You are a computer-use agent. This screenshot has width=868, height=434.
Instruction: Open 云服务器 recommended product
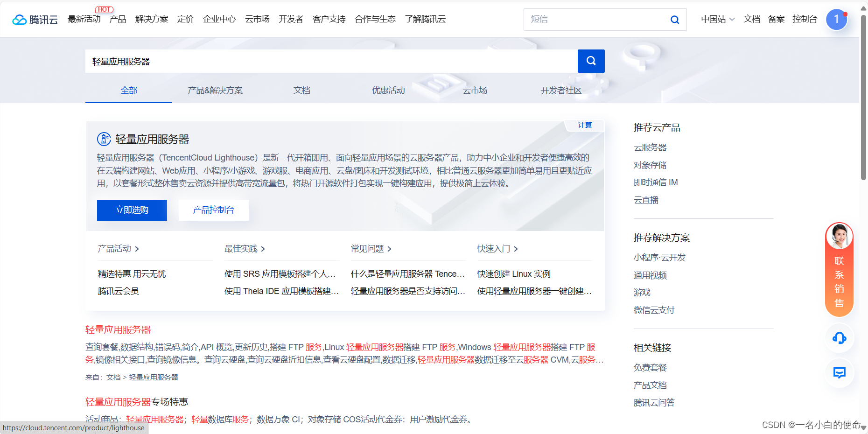coord(650,147)
